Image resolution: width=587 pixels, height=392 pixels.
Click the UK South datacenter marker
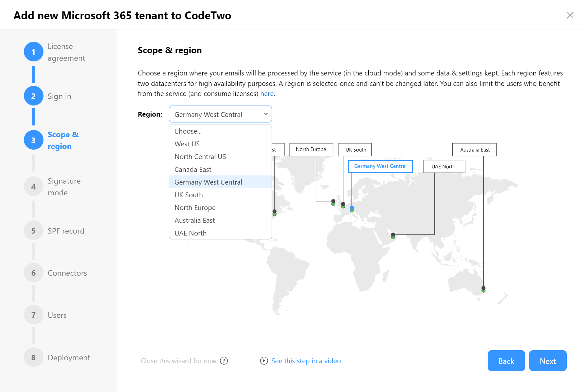point(343,205)
